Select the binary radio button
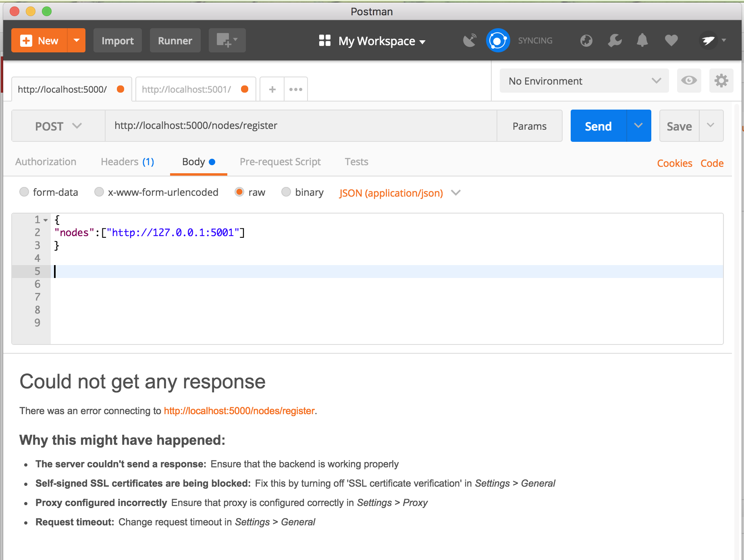744x560 pixels. [286, 192]
